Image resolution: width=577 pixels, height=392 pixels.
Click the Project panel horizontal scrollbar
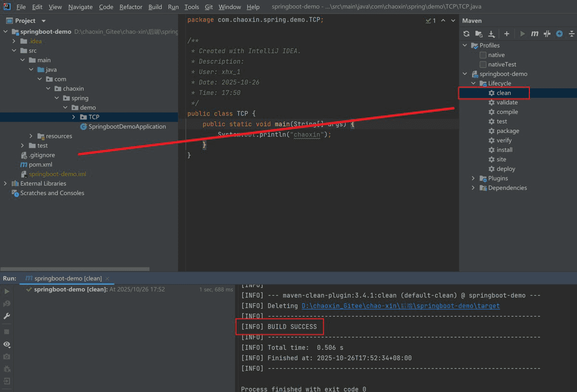tap(75, 269)
